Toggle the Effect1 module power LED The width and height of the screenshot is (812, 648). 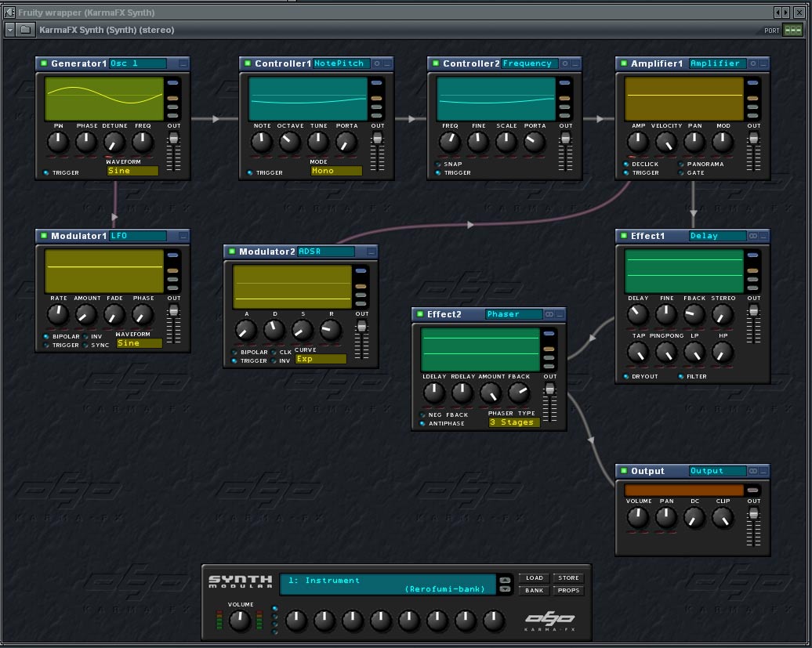coord(624,236)
